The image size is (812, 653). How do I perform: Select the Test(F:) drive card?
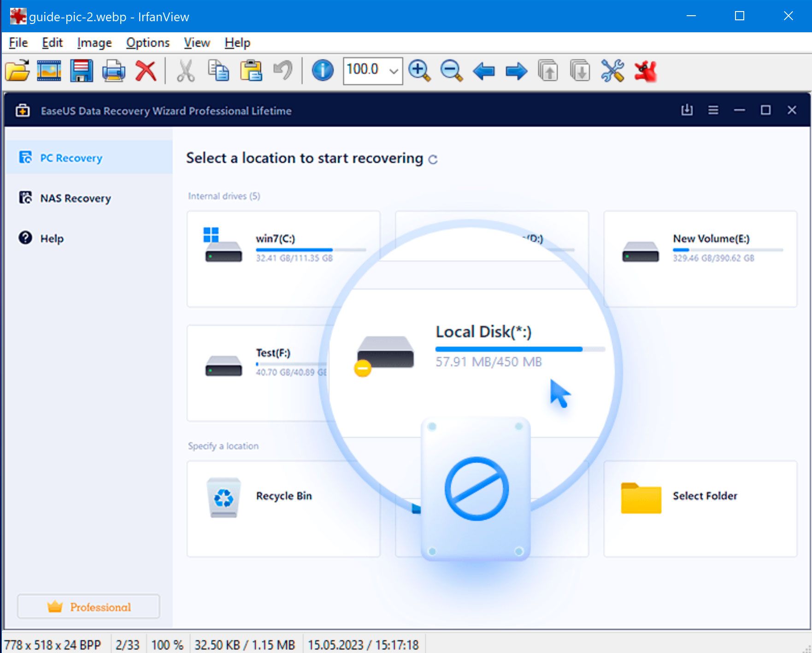coord(258,373)
